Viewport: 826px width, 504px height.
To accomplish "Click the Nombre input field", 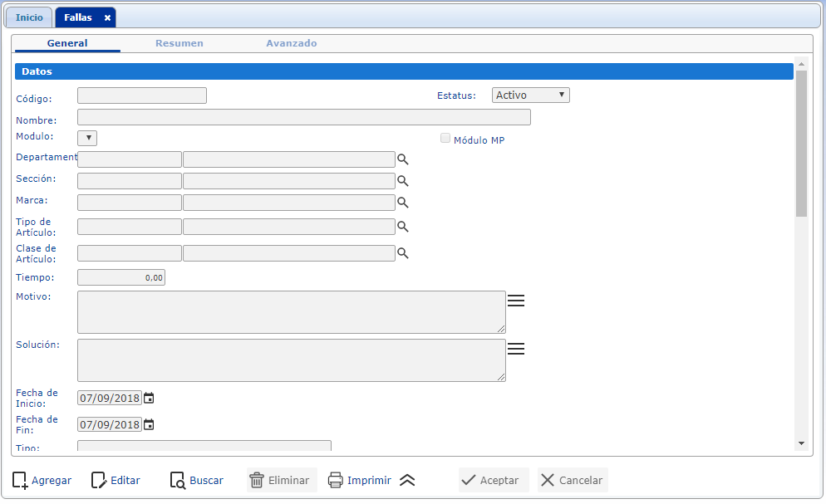I will 303,117.
